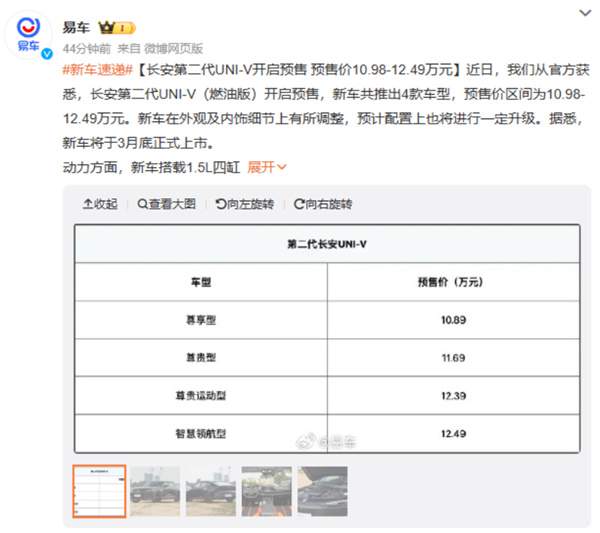
Task: Rotate image left with 向左旋转
Action: (245, 204)
